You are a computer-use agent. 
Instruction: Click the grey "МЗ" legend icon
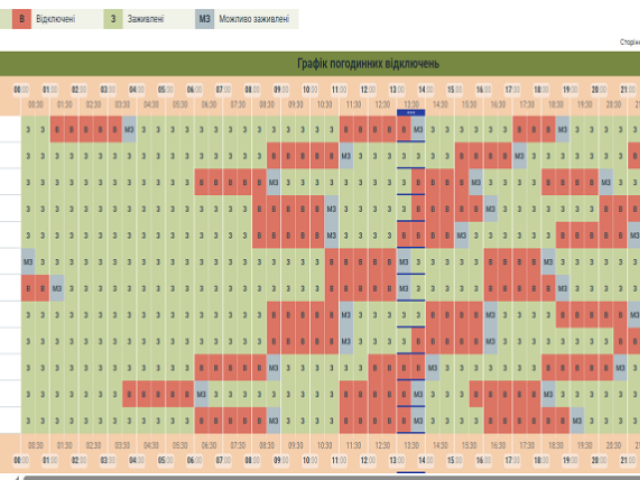pos(205,20)
